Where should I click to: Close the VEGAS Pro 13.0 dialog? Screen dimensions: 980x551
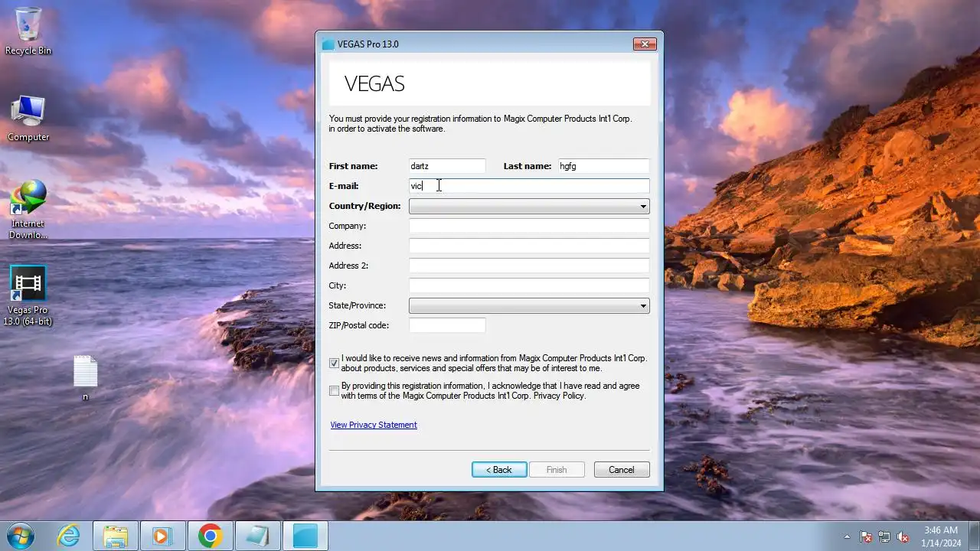[x=645, y=44]
